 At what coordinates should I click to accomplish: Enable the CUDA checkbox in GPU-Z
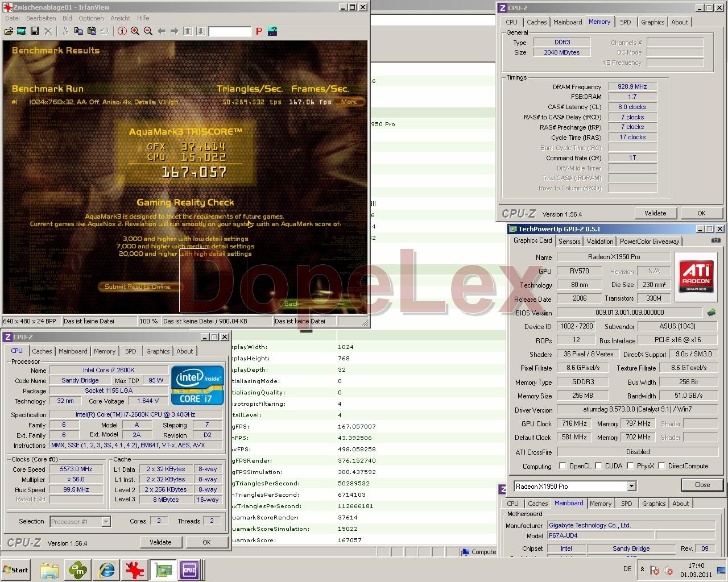(598, 466)
